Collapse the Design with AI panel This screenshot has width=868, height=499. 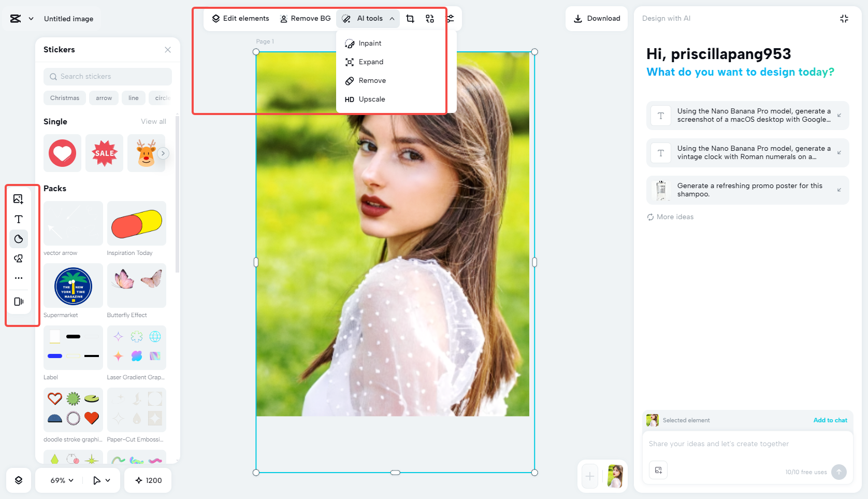point(844,18)
